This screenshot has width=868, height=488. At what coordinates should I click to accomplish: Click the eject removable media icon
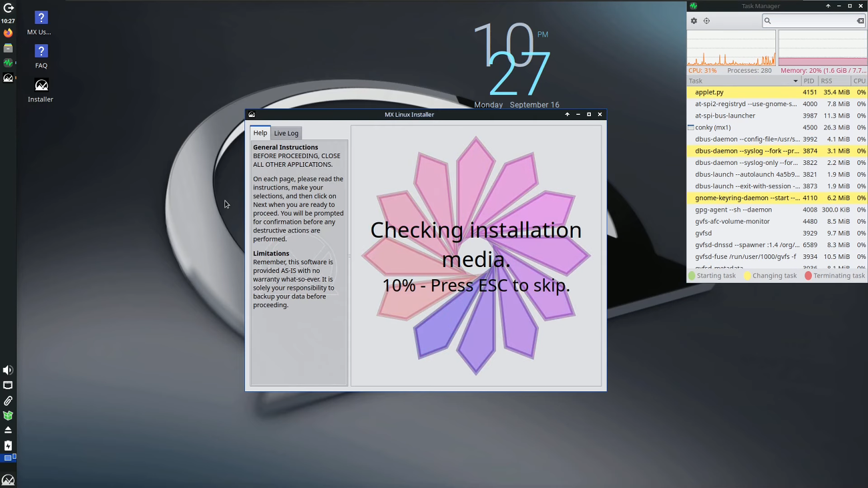click(8, 430)
